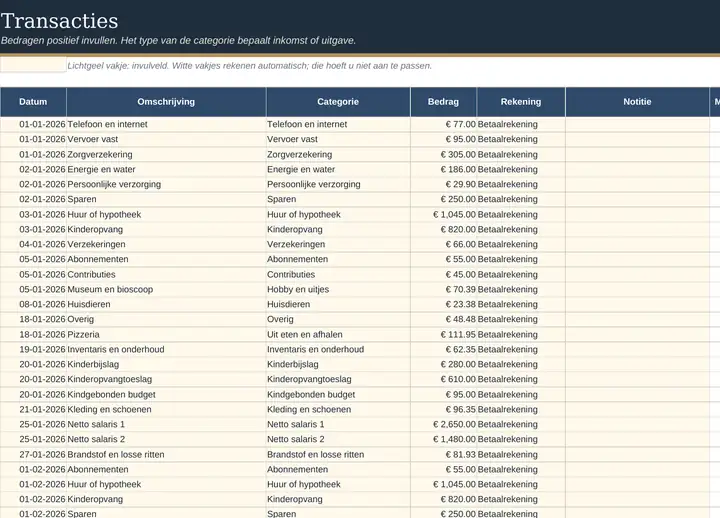Click Categorie cell 'Uit eten en afhalen'
The image size is (720, 518).
click(338, 334)
